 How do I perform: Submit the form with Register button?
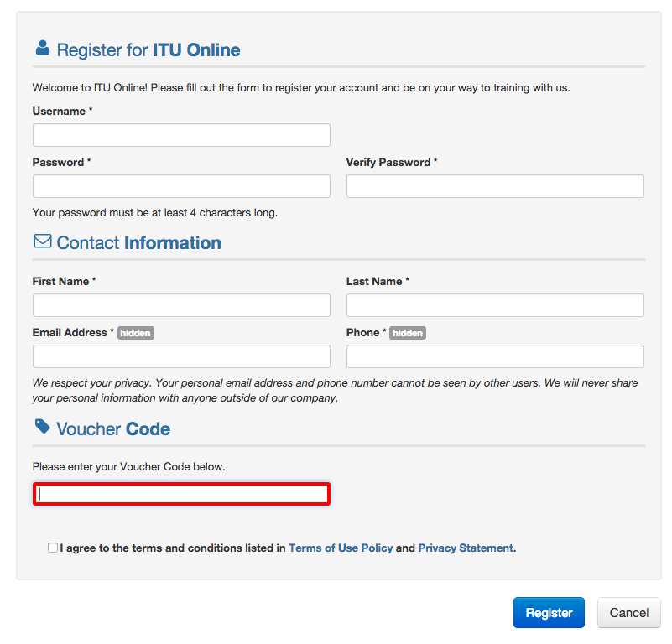click(x=549, y=612)
